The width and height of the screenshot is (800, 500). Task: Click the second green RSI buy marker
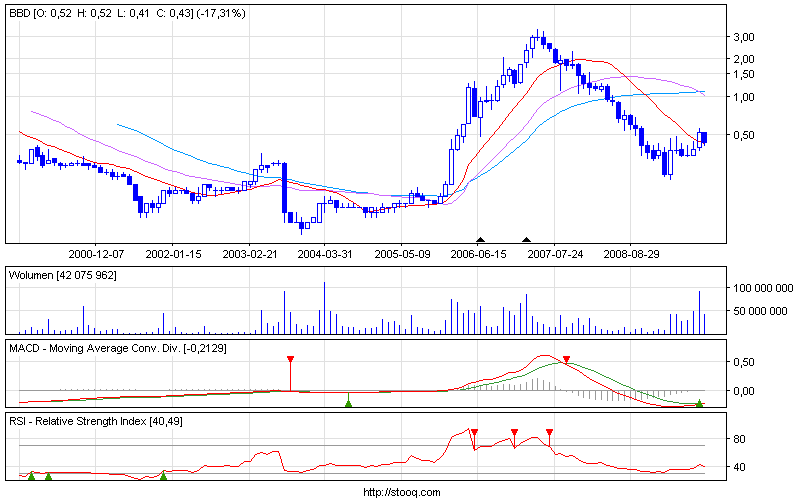coord(48,477)
